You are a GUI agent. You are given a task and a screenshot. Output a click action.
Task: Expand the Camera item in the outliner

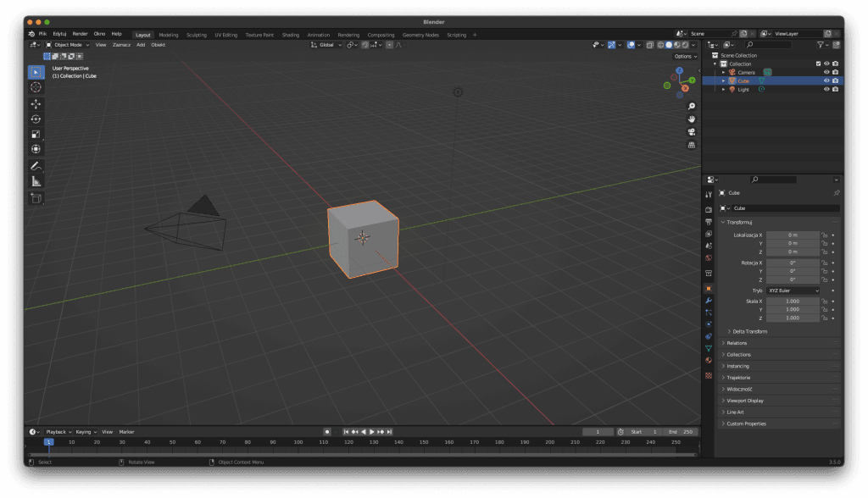tap(723, 73)
